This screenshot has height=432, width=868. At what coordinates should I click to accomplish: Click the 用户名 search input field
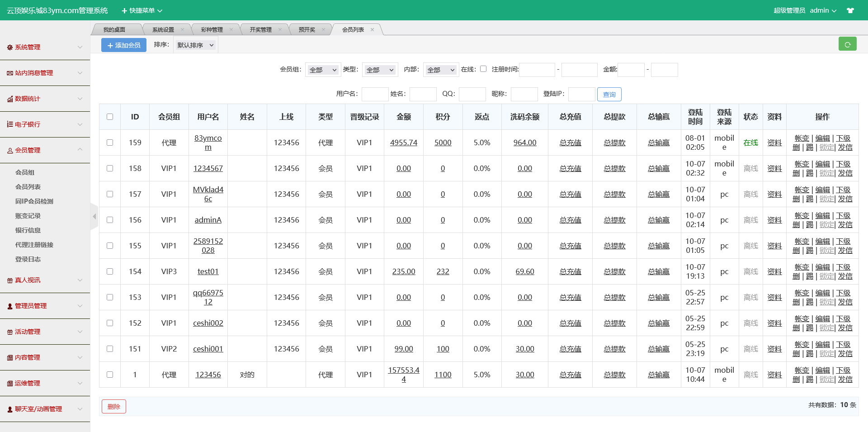pyautogui.click(x=375, y=94)
